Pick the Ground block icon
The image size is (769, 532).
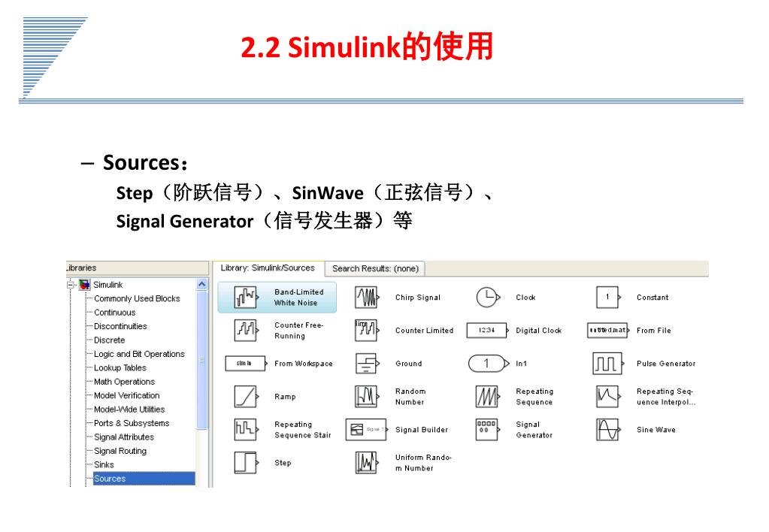367,364
